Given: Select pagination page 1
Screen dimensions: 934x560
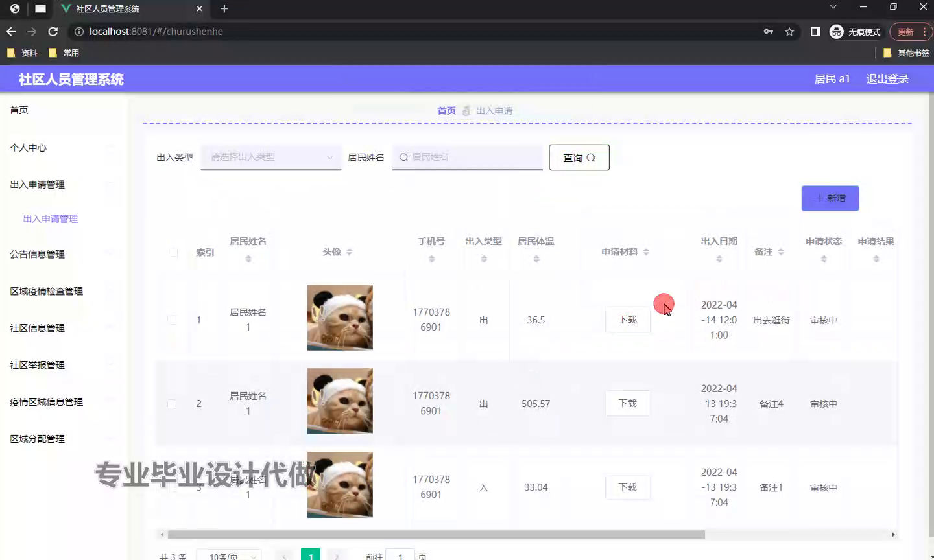Looking at the screenshot, I should [311, 555].
